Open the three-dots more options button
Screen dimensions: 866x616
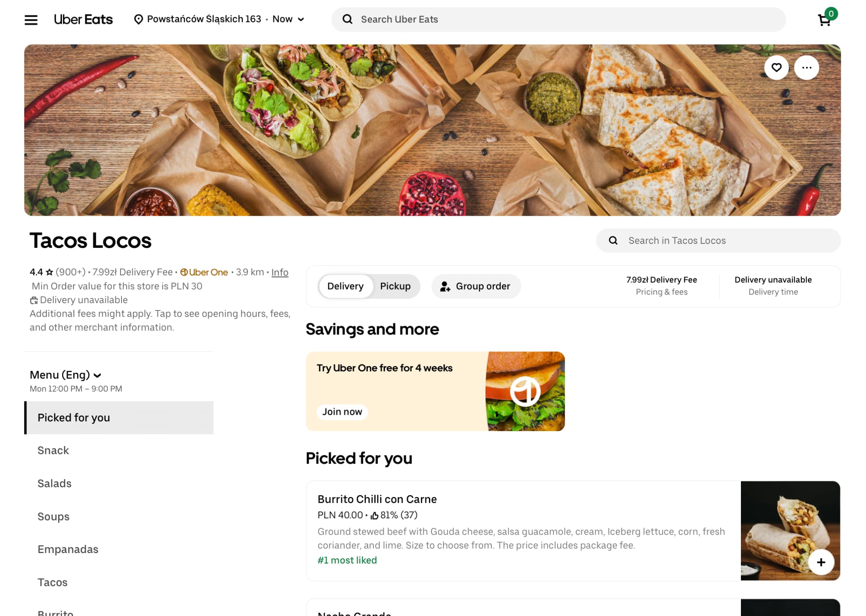(806, 67)
